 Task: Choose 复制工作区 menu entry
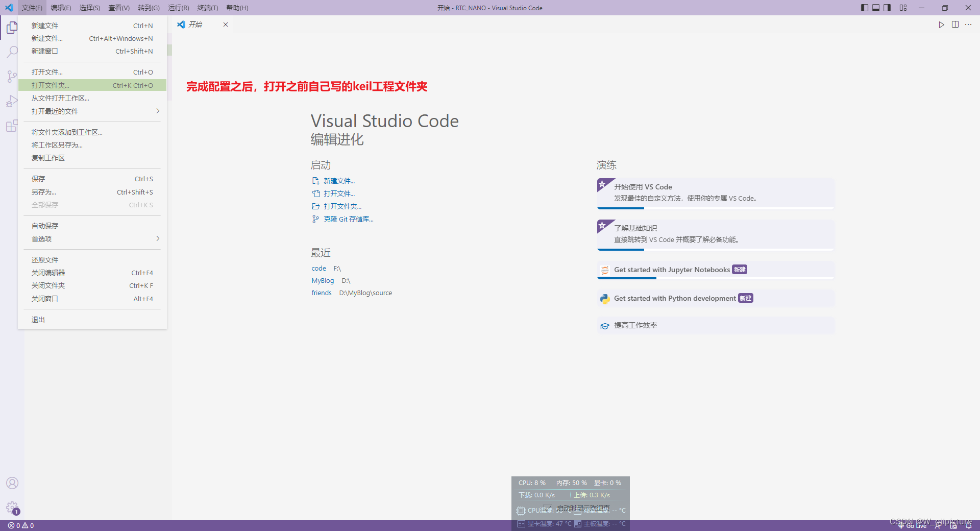[x=92, y=158]
